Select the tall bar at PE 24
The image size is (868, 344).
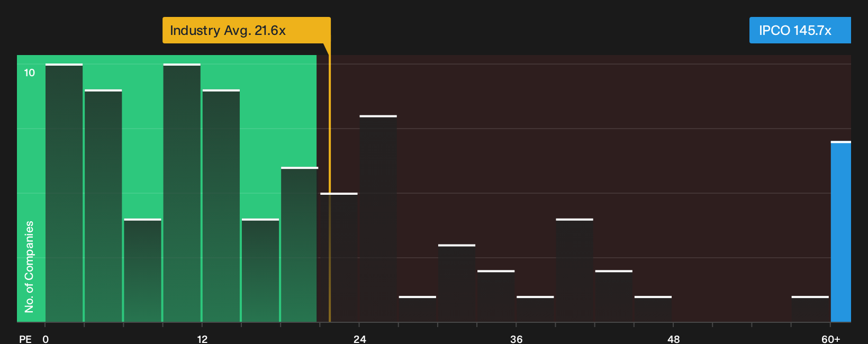(378, 219)
